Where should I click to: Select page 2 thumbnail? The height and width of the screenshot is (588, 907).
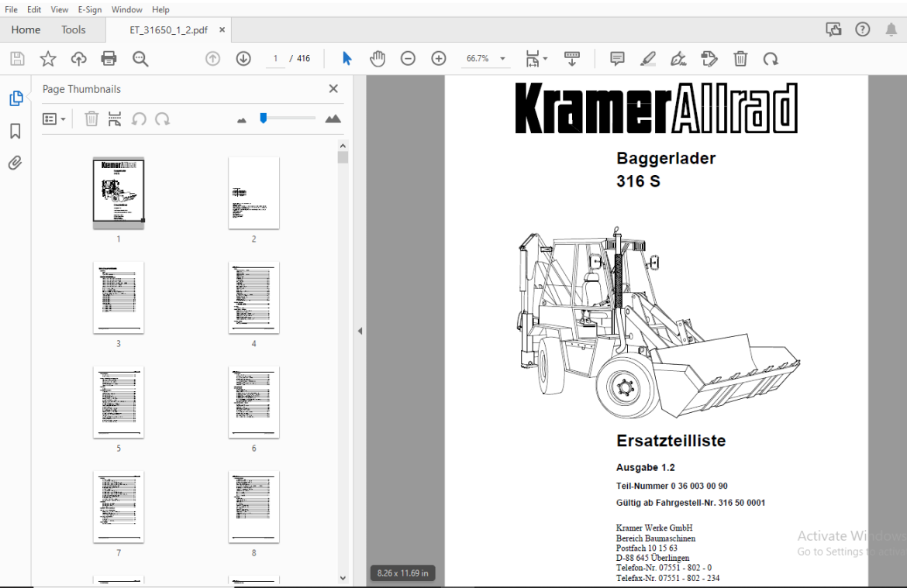[254, 193]
